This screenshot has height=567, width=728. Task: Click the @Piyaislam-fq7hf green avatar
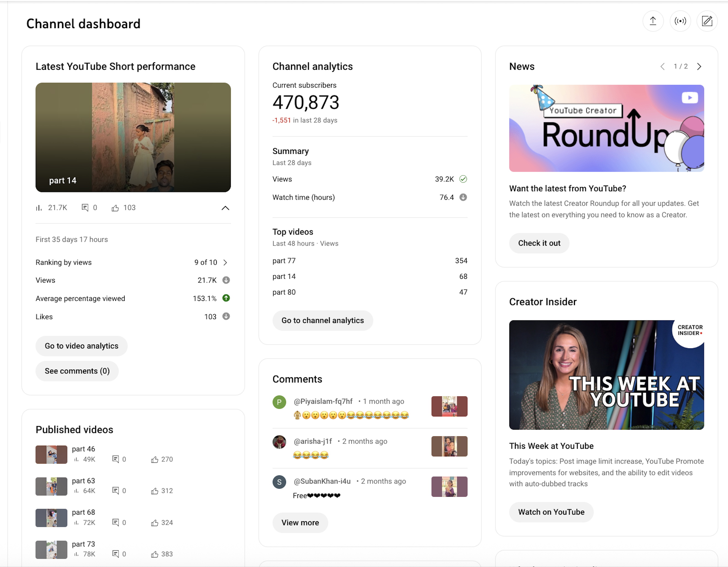(x=279, y=402)
